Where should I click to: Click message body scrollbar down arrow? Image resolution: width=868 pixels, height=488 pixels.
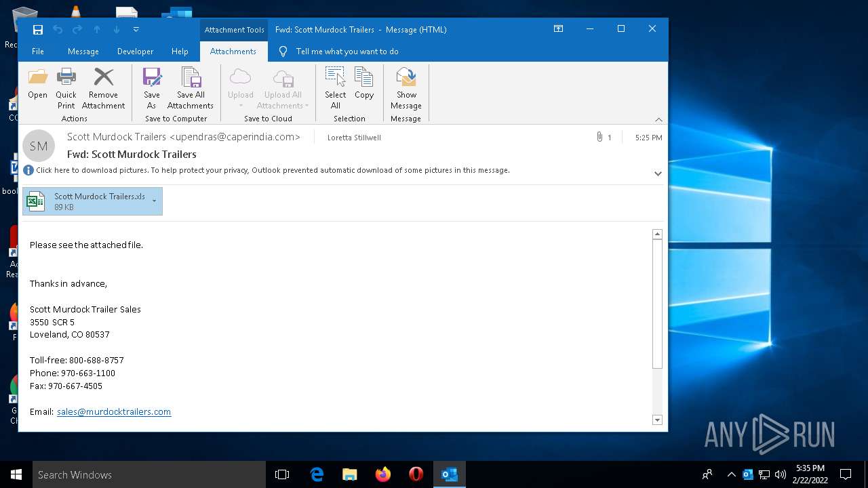[657, 420]
